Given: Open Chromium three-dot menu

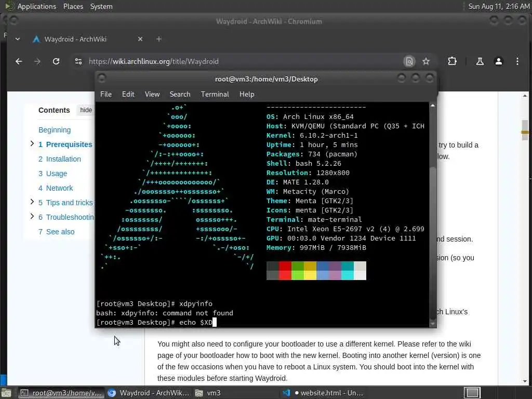Looking at the screenshot, I should 517,61.
